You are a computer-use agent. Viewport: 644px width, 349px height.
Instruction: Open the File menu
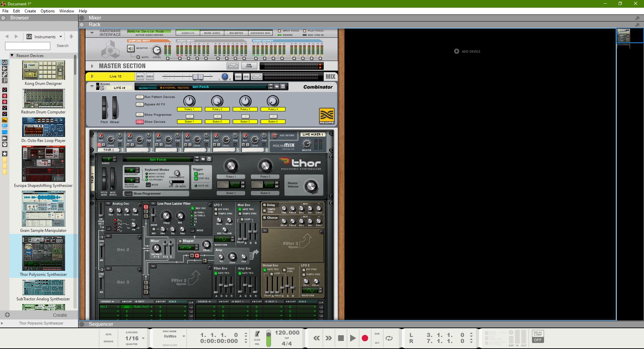[x=5, y=11]
